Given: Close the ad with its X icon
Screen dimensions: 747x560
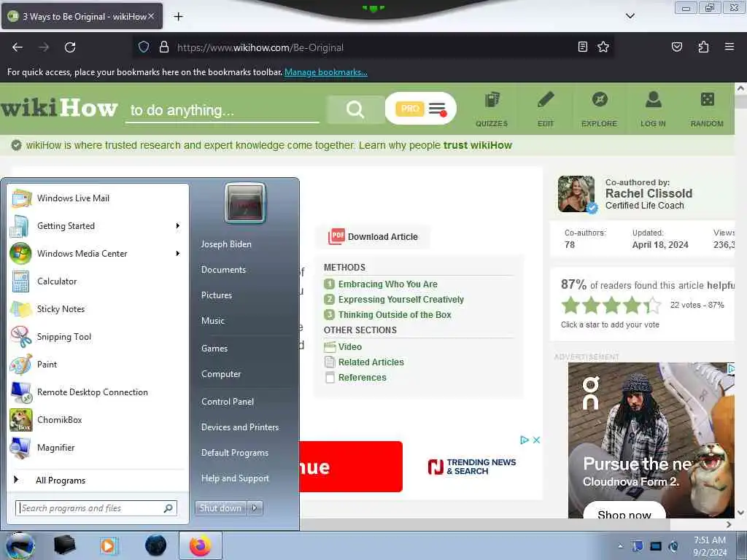Looking at the screenshot, I should tap(536, 440).
